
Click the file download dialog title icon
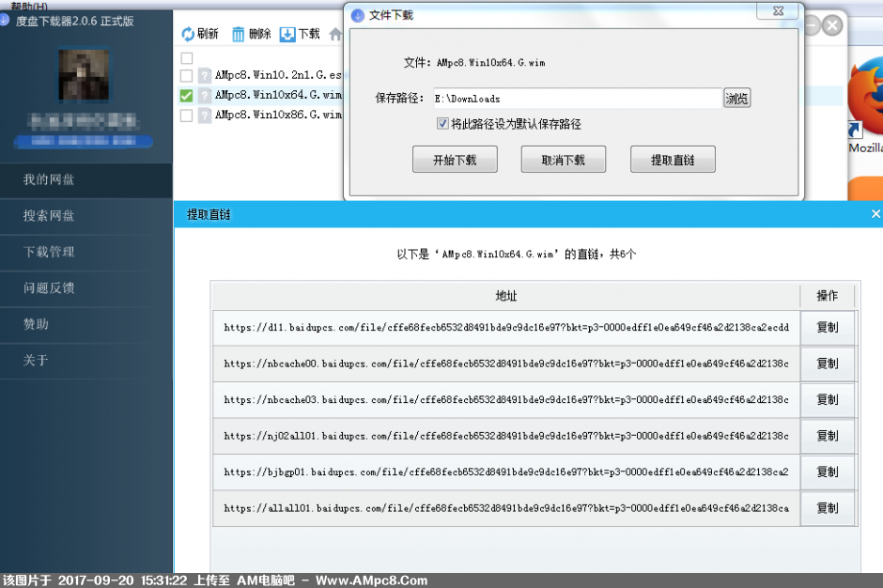point(358,15)
